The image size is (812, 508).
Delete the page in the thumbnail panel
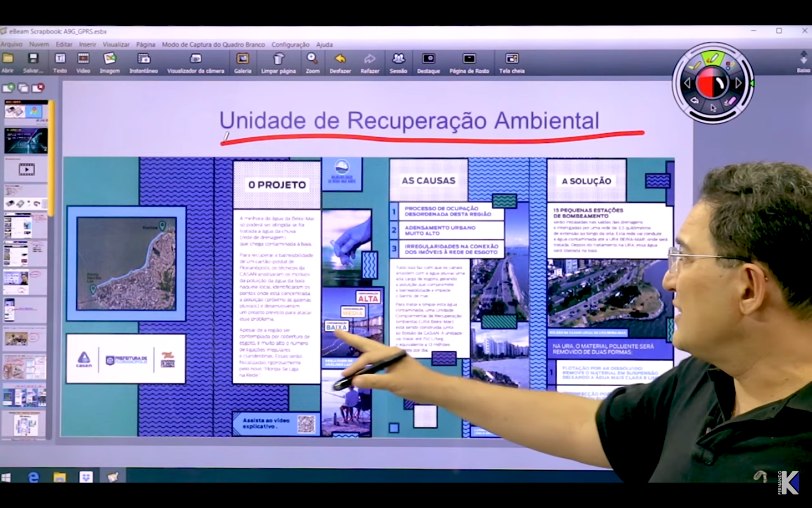coord(38,87)
